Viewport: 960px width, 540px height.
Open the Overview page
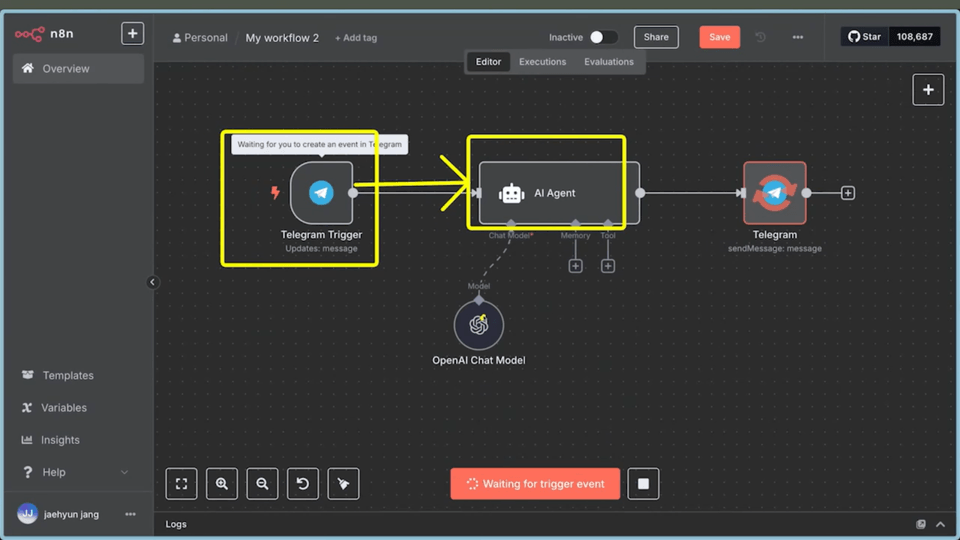click(x=78, y=69)
